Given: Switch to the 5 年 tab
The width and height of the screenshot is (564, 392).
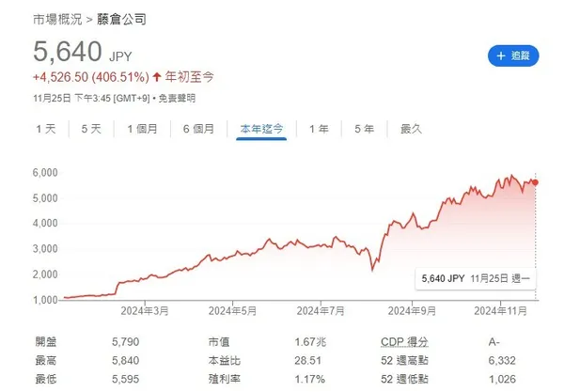Looking at the screenshot, I should point(365,129).
